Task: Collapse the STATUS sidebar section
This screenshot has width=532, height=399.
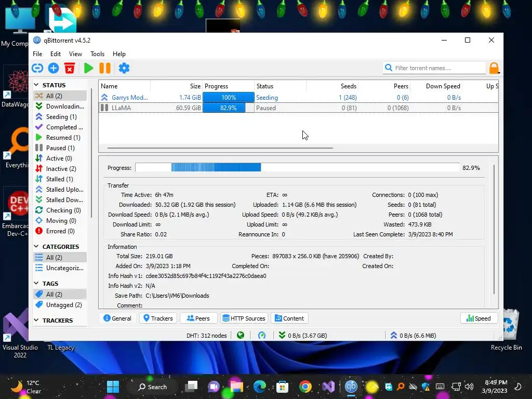Action: point(37,85)
